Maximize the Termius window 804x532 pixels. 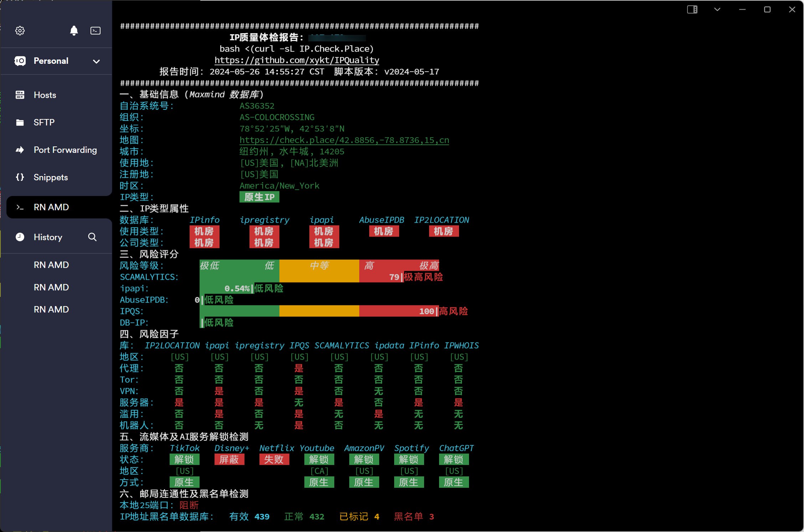click(767, 10)
